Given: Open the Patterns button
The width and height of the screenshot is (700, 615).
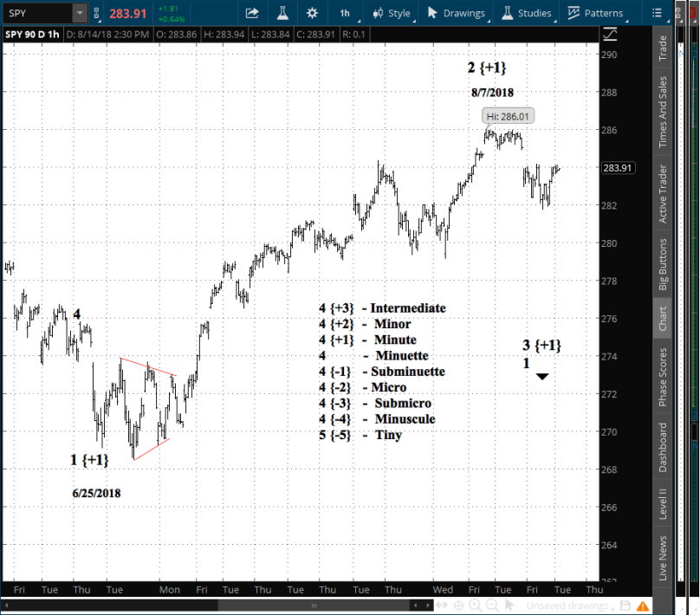Looking at the screenshot, I should coord(596,13).
